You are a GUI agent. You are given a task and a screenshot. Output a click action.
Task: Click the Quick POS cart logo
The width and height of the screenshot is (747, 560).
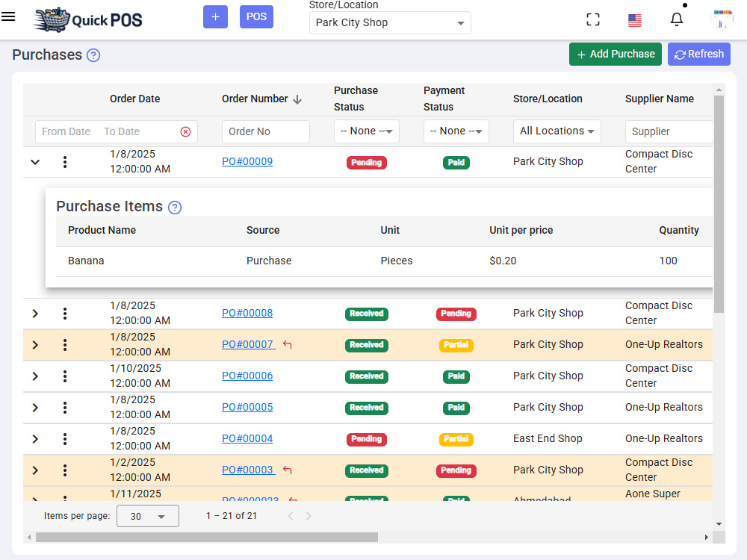(88, 19)
